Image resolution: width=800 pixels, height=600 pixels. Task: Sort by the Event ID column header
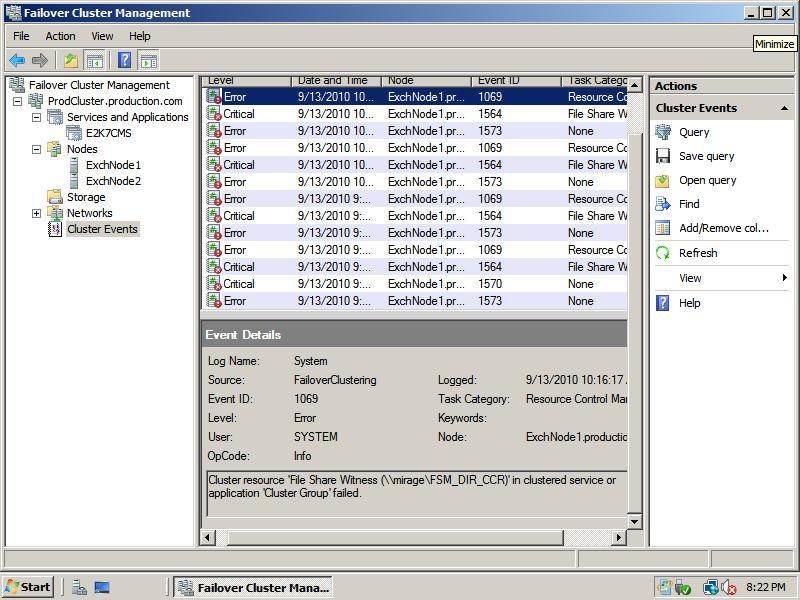click(516, 81)
